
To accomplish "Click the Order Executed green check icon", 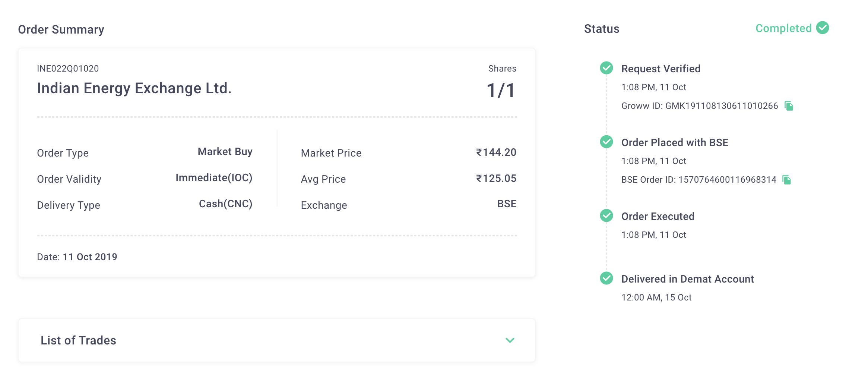I will pyautogui.click(x=606, y=215).
